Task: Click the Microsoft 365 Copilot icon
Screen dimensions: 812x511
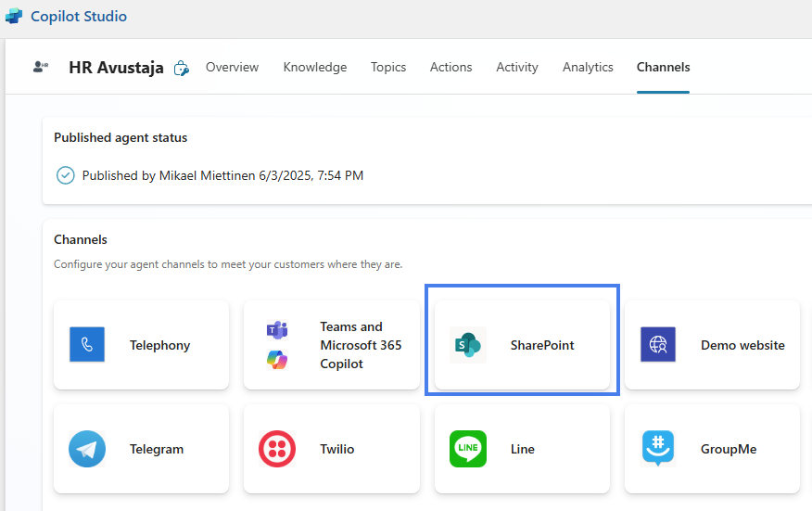Action: click(x=277, y=360)
